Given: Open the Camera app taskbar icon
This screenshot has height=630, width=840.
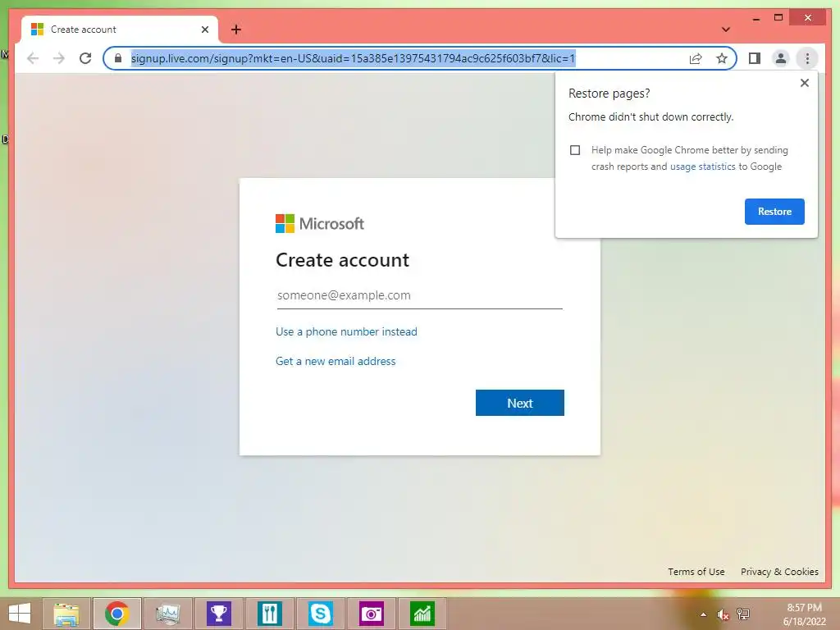Looking at the screenshot, I should pyautogui.click(x=372, y=614).
